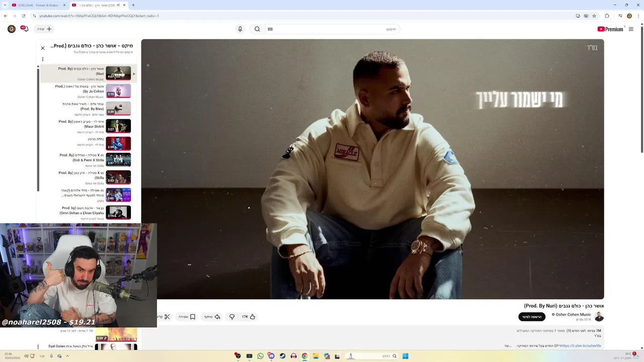
Task: Close the Tristam & Braken tab
Action: 64,5
